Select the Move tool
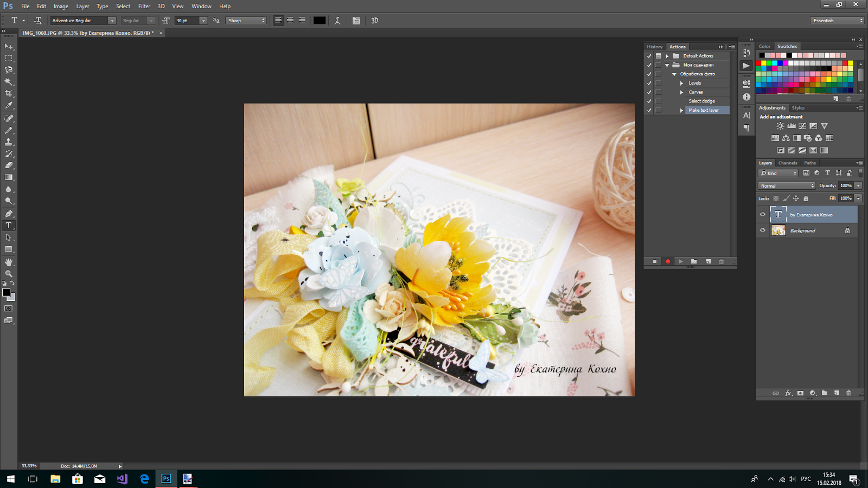The width and height of the screenshot is (868, 488). 9,47
